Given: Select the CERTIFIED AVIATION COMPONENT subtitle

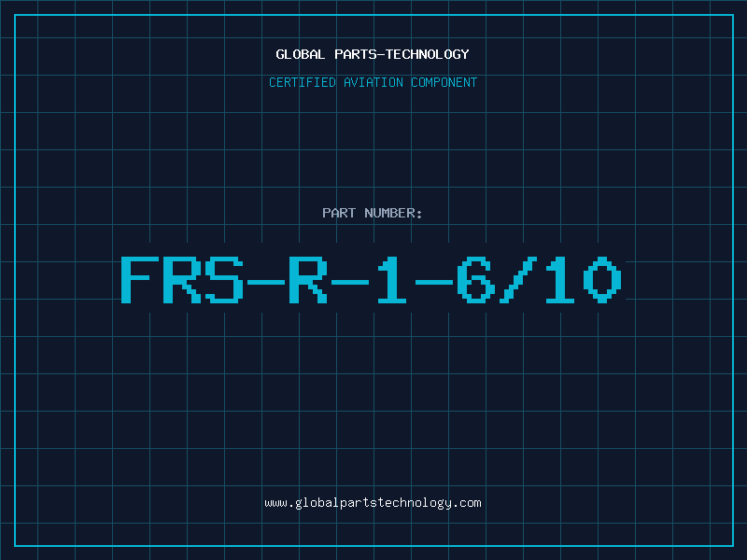Looking at the screenshot, I should [373, 82].
